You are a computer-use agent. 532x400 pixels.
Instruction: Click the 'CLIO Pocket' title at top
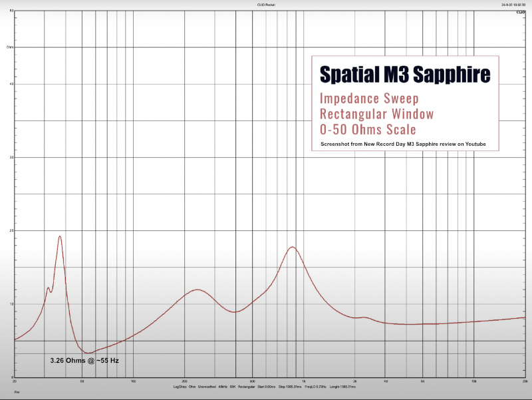[x=266, y=5]
